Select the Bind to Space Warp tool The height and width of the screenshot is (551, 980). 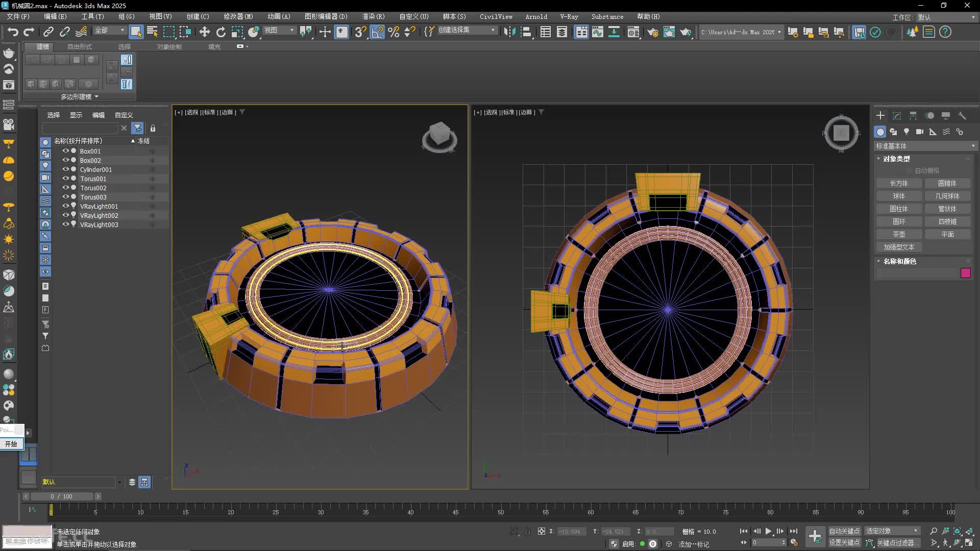81,32
